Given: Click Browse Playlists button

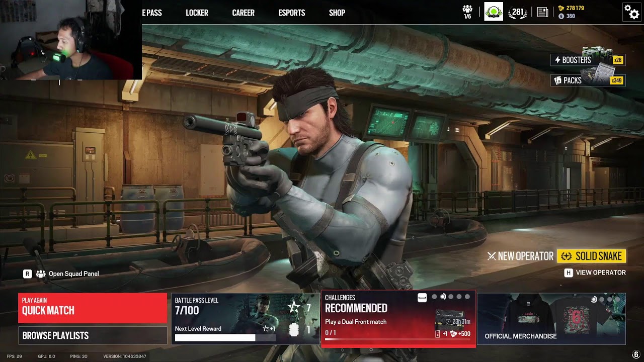Looking at the screenshot, I should click(x=93, y=335).
